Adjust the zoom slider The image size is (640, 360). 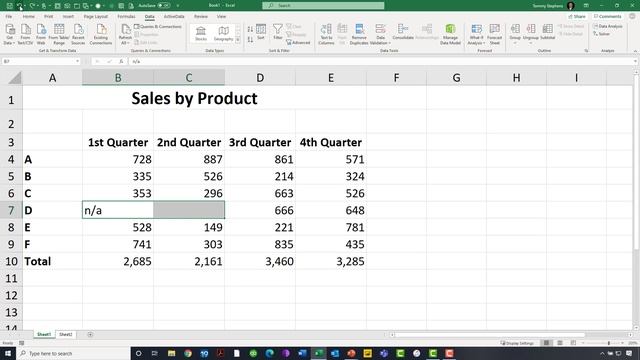click(608, 343)
